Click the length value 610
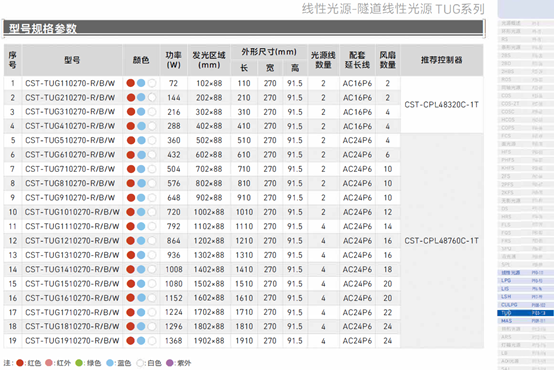554x370 pixels. click(x=244, y=155)
